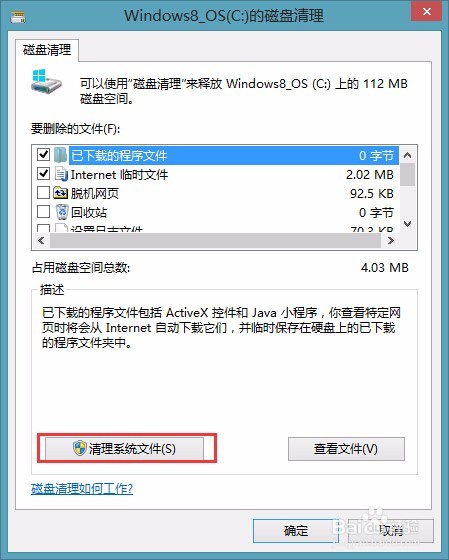Click the shield icon on 清理系统文件 button
Image resolution: width=449 pixels, height=560 pixels.
click(79, 448)
